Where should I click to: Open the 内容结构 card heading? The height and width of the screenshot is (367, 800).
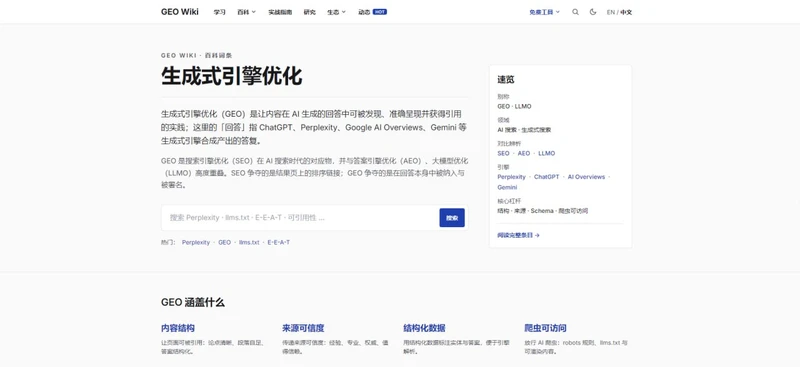point(178,328)
